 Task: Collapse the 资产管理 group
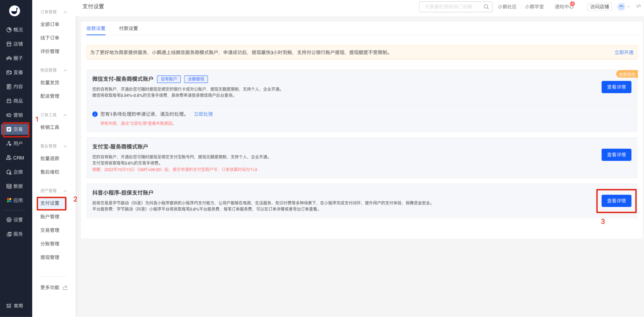65,191
